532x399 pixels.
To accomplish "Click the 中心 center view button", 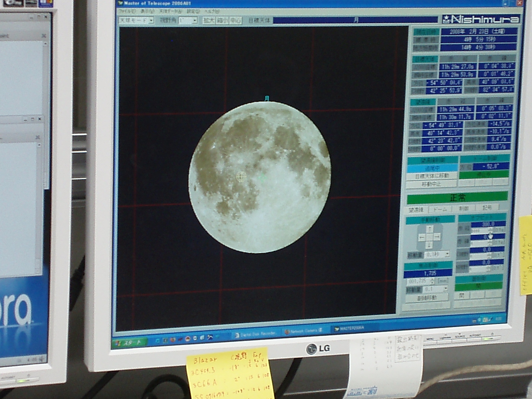I will (x=236, y=21).
